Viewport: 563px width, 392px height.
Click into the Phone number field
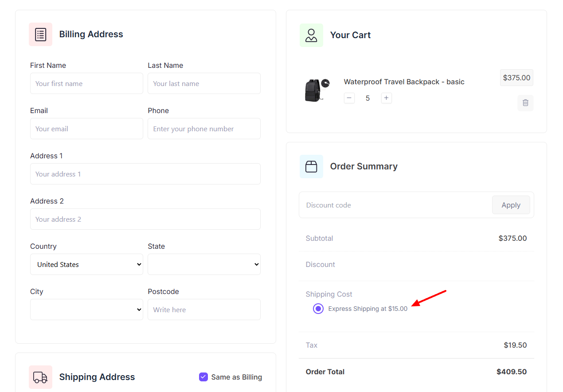coord(204,129)
